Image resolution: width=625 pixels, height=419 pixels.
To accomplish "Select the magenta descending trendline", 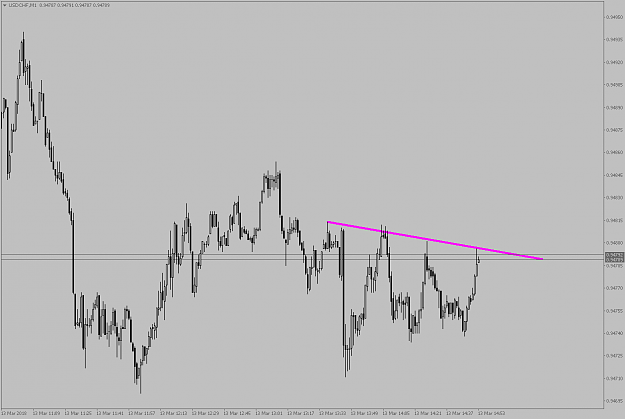I will click(435, 241).
